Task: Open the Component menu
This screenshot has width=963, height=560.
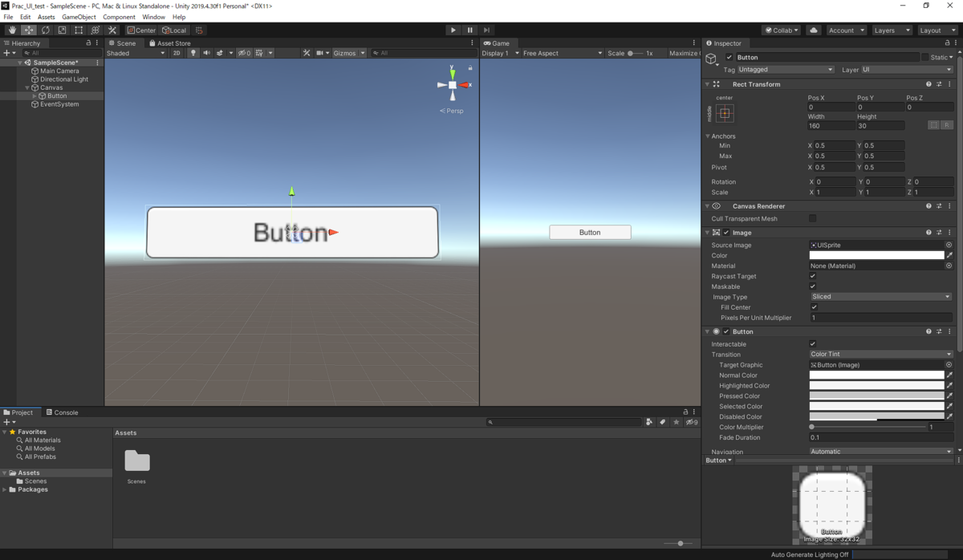Action: tap(119, 17)
